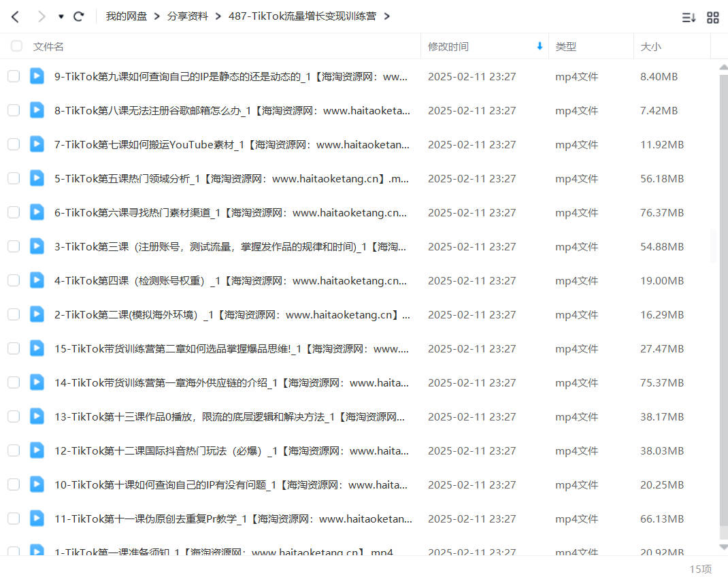
Task: Navigate to 分享资料 breadcrumb
Action: tap(188, 16)
